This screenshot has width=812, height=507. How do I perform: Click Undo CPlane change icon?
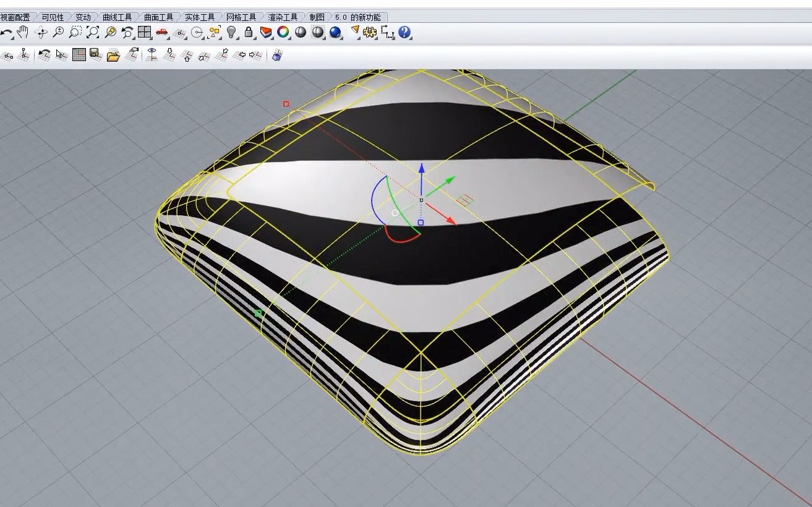pos(44,55)
